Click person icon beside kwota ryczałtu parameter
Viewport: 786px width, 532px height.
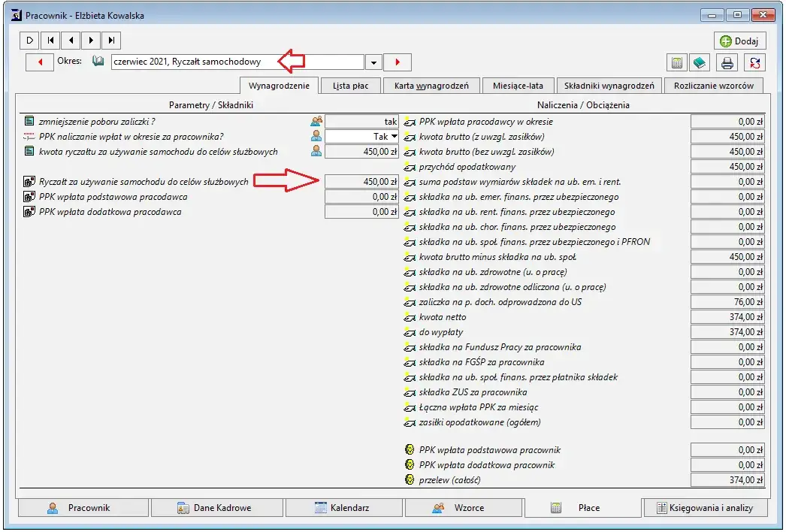click(x=316, y=152)
